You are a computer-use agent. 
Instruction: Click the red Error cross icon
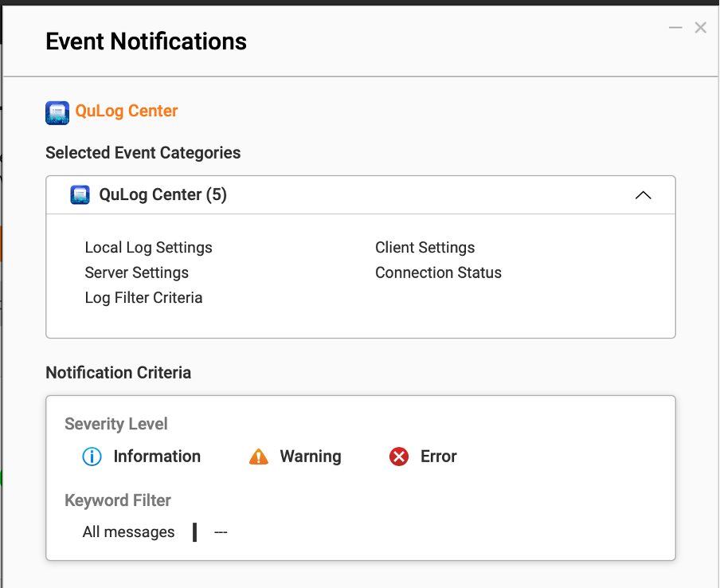(399, 457)
